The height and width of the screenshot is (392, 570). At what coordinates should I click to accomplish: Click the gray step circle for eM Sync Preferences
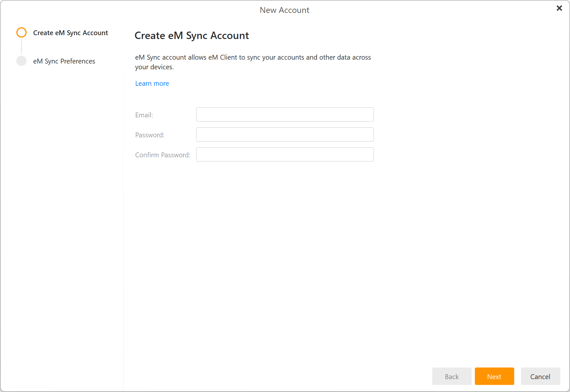point(22,61)
